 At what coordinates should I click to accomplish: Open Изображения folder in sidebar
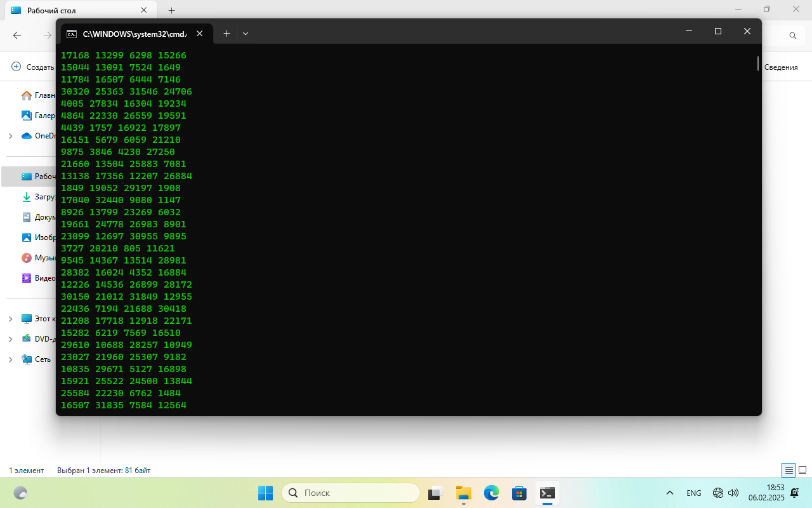click(38, 237)
